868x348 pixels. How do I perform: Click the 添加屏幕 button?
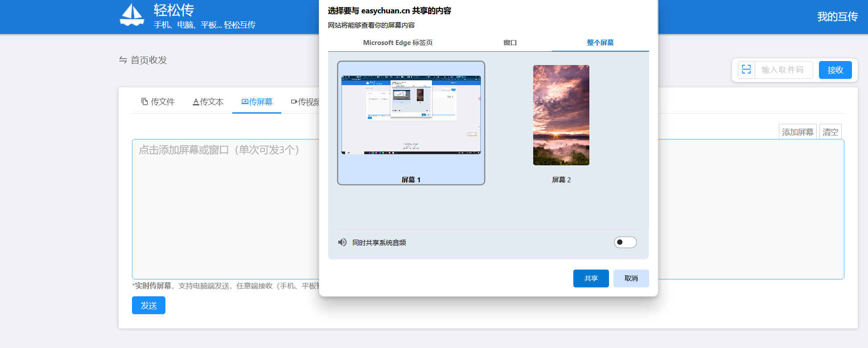pyautogui.click(x=798, y=132)
